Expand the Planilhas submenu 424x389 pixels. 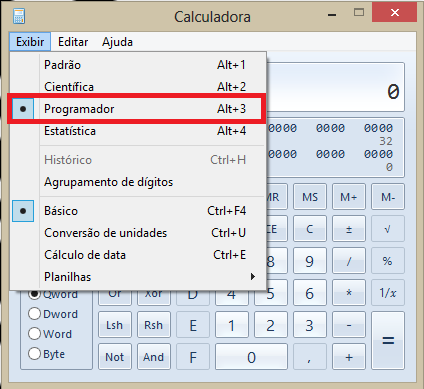[x=138, y=277]
